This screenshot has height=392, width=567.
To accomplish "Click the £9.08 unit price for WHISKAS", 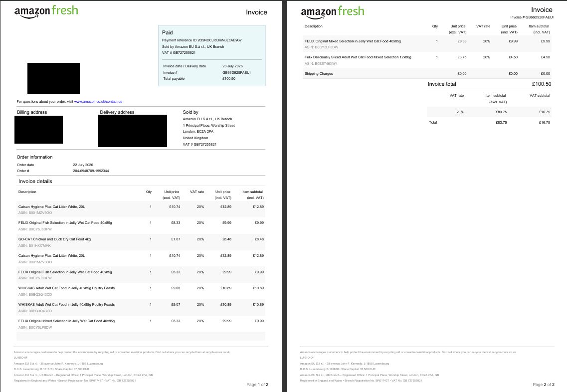I will (176, 288).
